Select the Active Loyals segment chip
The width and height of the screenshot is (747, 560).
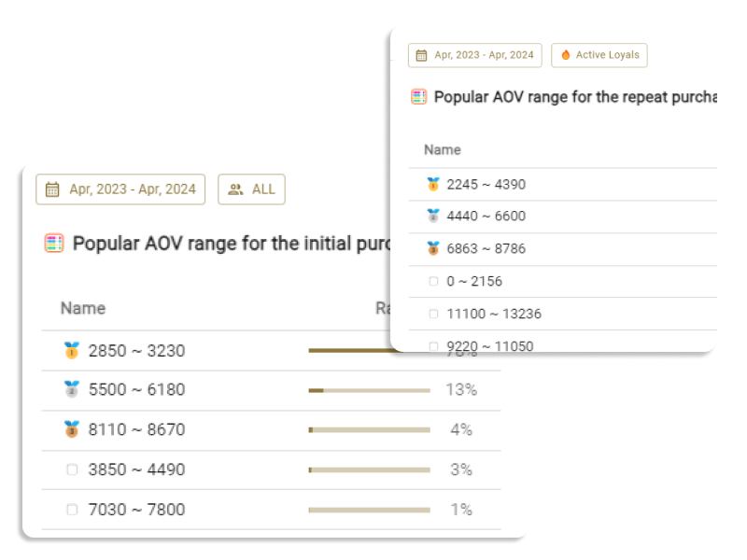coord(599,55)
